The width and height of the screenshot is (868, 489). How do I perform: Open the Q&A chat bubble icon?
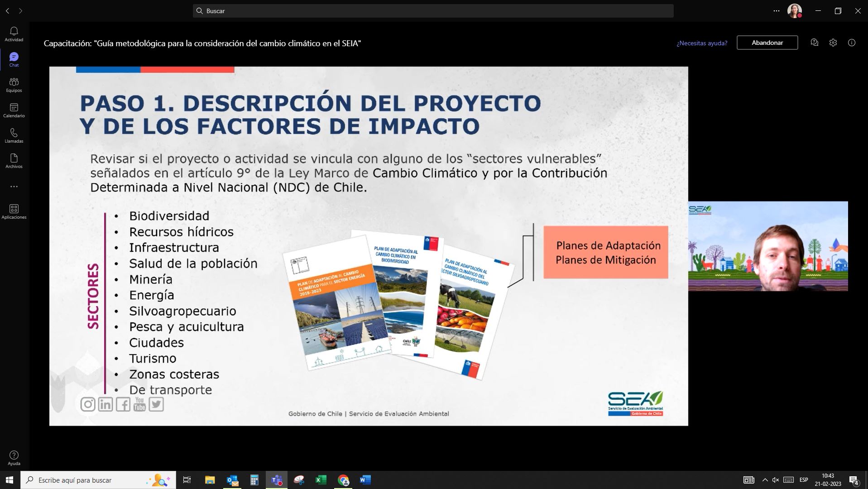point(815,43)
